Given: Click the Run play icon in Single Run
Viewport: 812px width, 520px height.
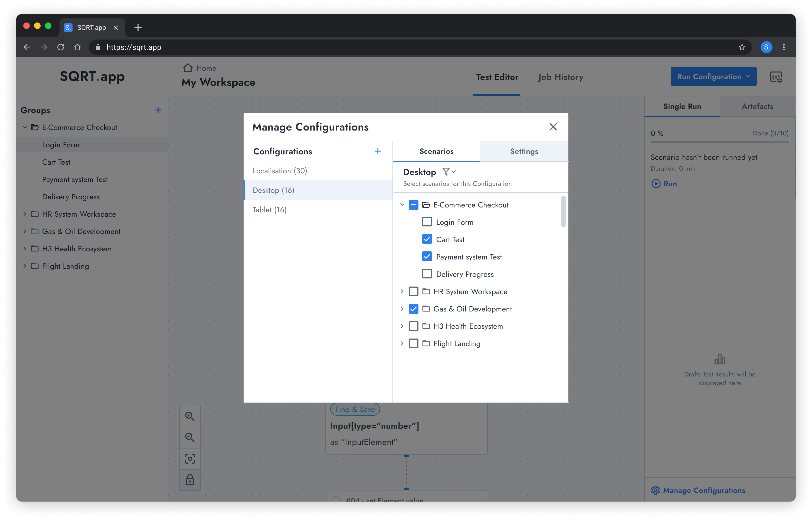Looking at the screenshot, I should click(656, 184).
